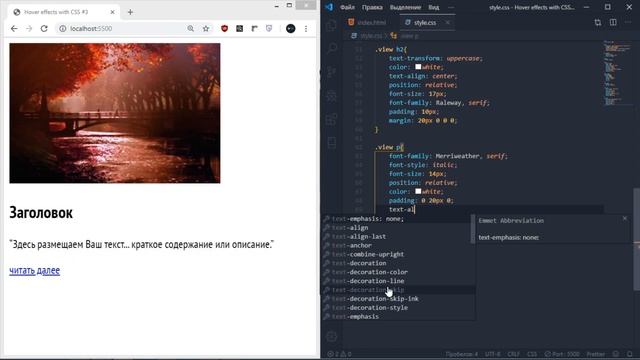The height and width of the screenshot is (360, 640).
Task: Open errors and warnings in status bar
Action: [340, 354]
